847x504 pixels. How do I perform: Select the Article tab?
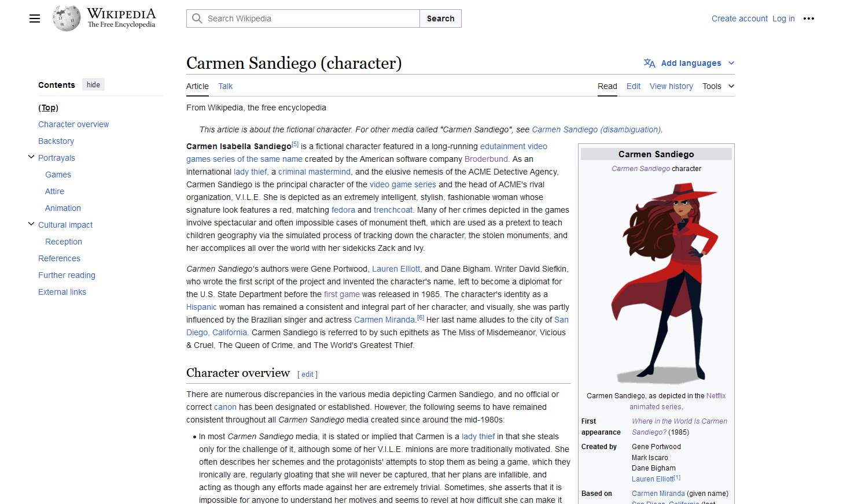click(197, 86)
